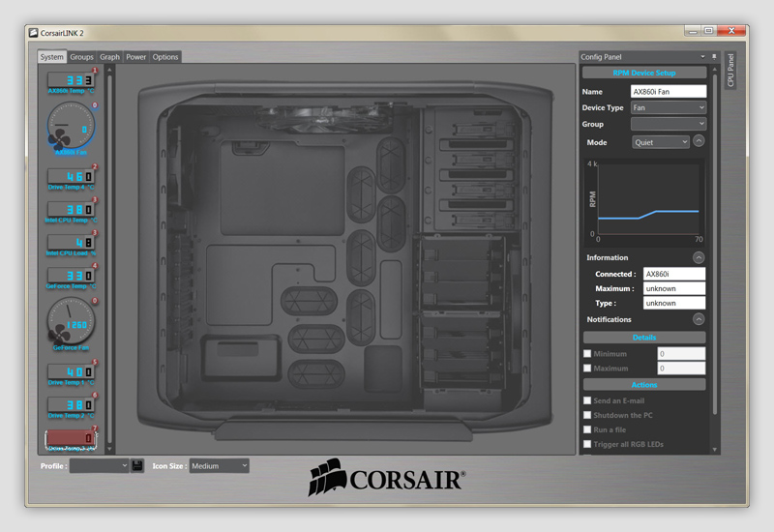The height and width of the screenshot is (532, 774).
Task: Switch to the Power tab
Action: tap(135, 57)
